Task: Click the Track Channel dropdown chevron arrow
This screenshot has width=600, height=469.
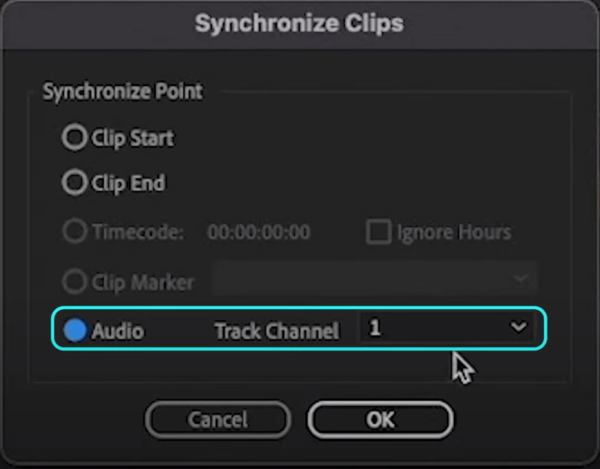Action: [518, 327]
